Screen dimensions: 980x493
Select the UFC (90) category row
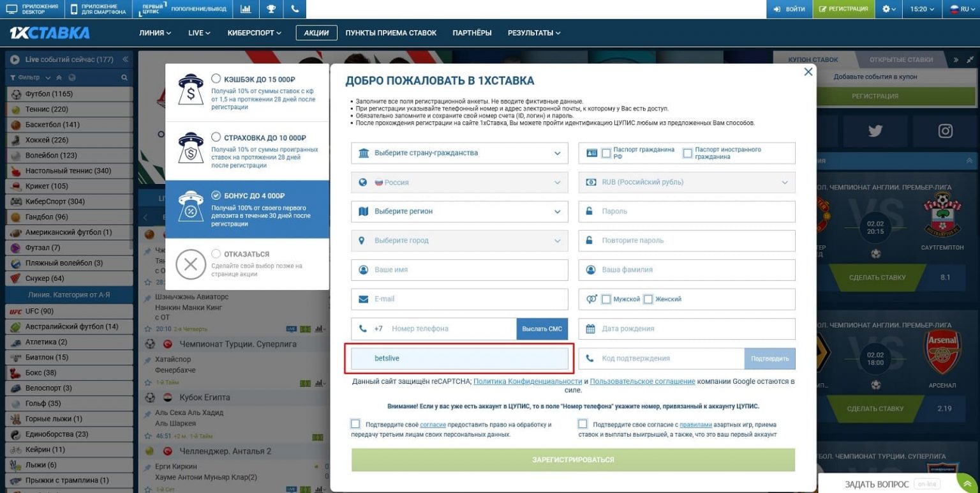click(70, 311)
